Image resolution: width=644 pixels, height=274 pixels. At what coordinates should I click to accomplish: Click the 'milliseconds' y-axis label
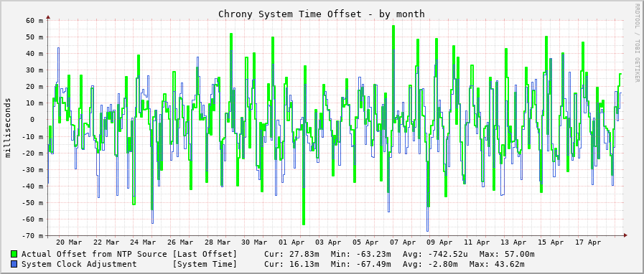pos(8,128)
